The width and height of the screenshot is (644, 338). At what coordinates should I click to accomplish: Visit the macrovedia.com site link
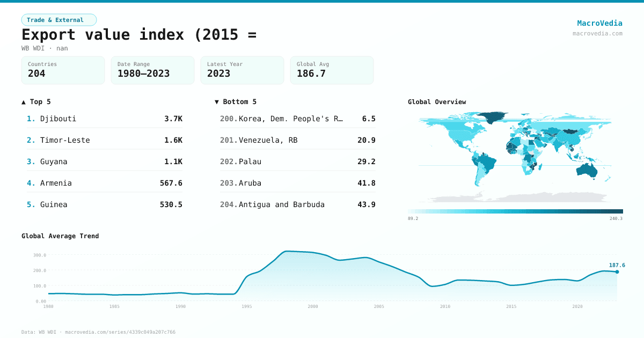597,33
